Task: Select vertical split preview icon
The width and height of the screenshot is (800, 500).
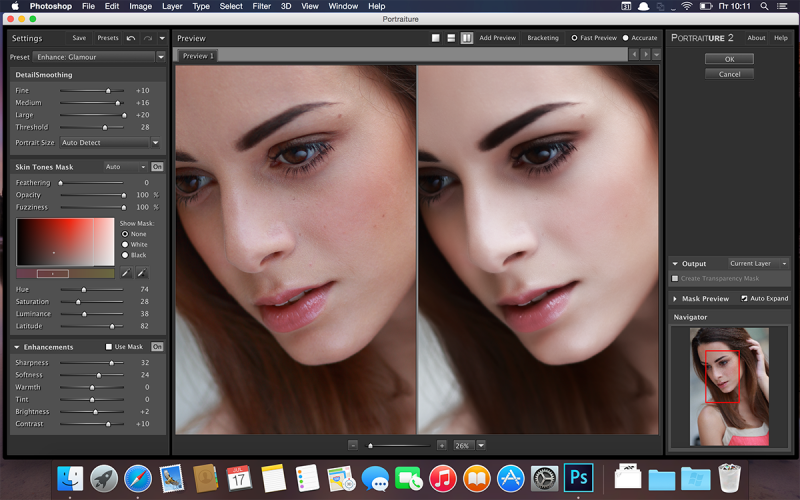Action: [x=467, y=38]
